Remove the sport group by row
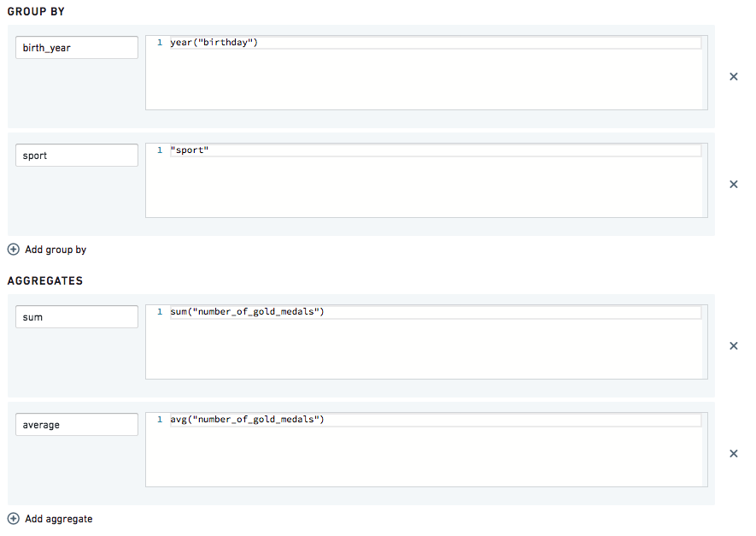 733,185
